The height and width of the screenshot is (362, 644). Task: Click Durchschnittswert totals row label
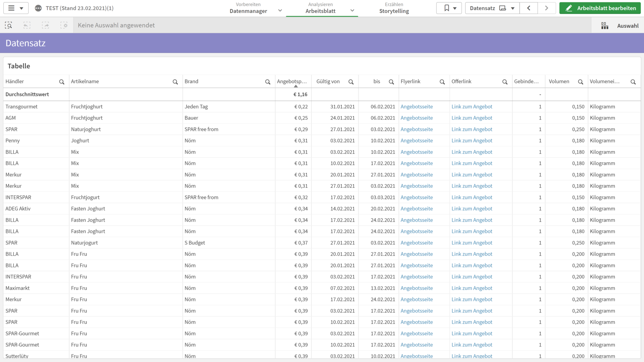pos(27,95)
